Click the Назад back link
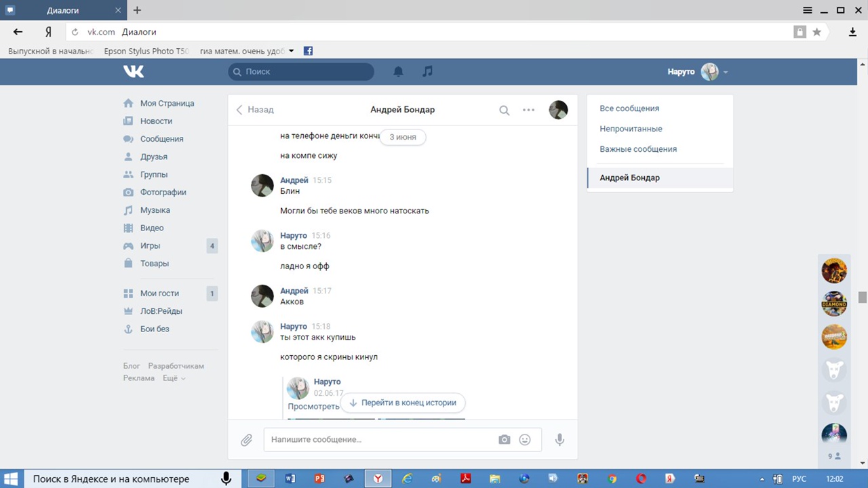 (255, 110)
